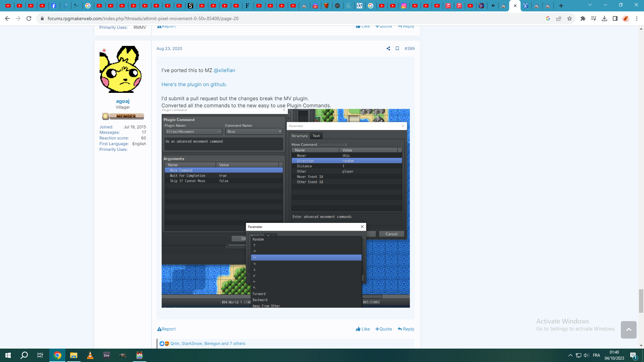Quote agoaj's post #399

click(384, 329)
